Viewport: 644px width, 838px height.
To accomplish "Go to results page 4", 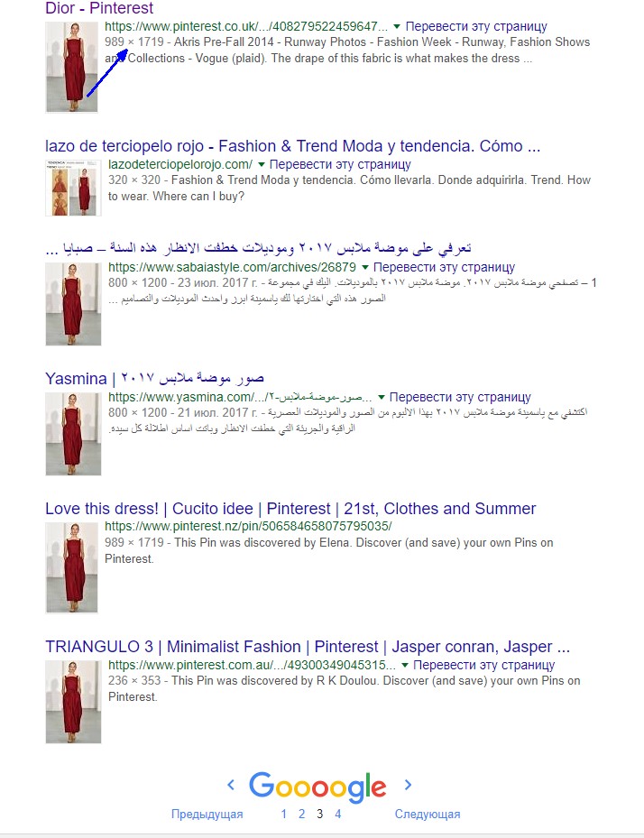I will click(x=337, y=814).
